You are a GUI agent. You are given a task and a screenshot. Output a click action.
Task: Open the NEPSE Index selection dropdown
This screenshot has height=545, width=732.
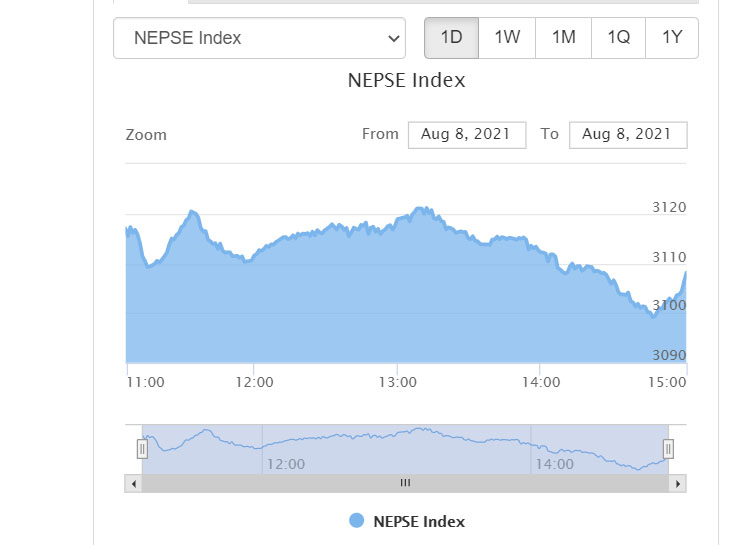pos(259,38)
